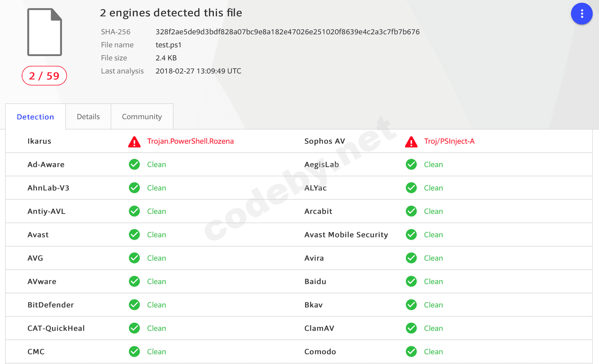Image resolution: width=599 pixels, height=364 pixels.
Task: Click the Trojan.PowerShell.Rozena detection label
Action: (x=191, y=141)
